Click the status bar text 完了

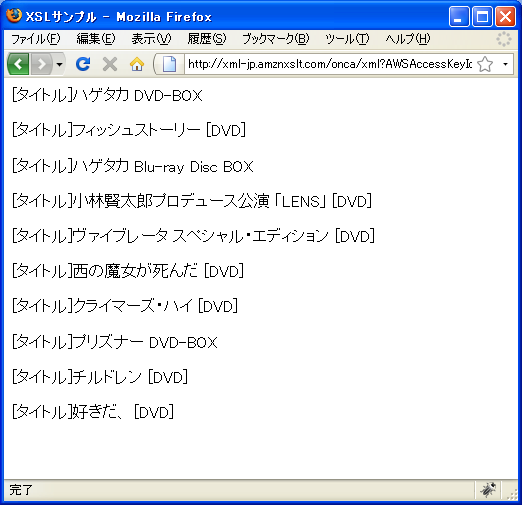click(21, 490)
